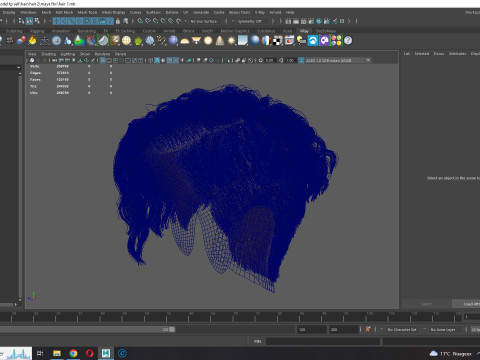Viewport: 480px width, 360px height.
Task: Click the plain blue sphere shelf icon left of the dome light
Action: (173, 41)
